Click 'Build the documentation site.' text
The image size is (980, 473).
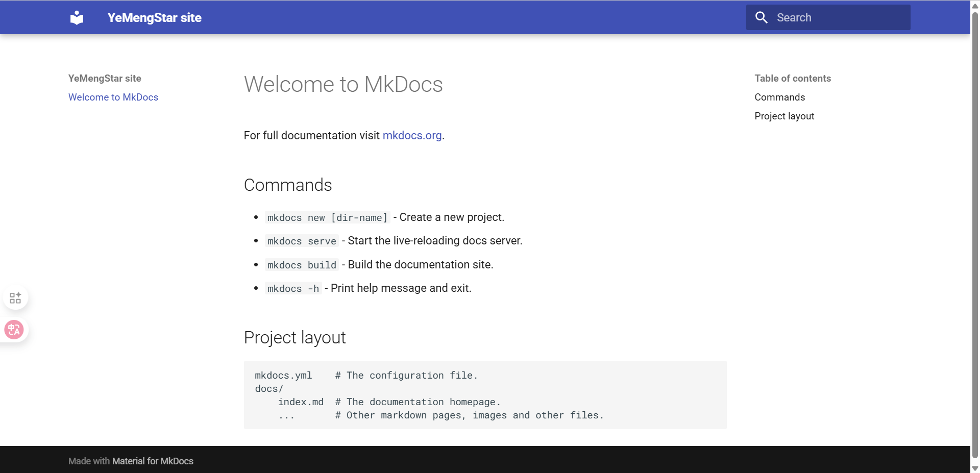pyautogui.click(x=421, y=265)
